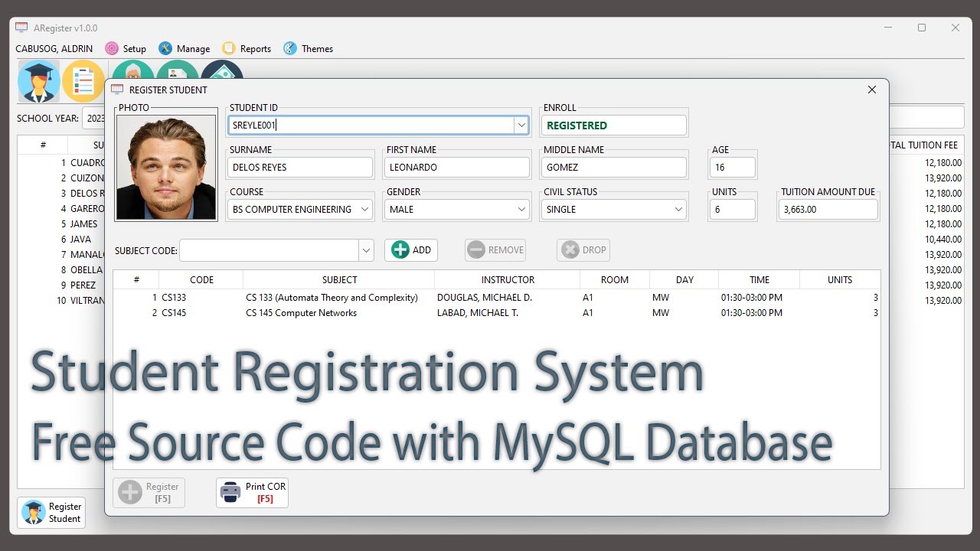Click the Register Student dialog title icon
The height and width of the screenshot is (551, 980).
click(117, 90)
